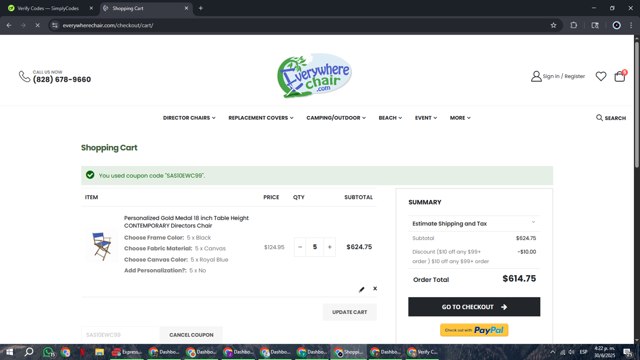Viewport: 640px width, 360px height.
Task: Open Chrome three-dot menu
Action: click(x=631, y=25)
